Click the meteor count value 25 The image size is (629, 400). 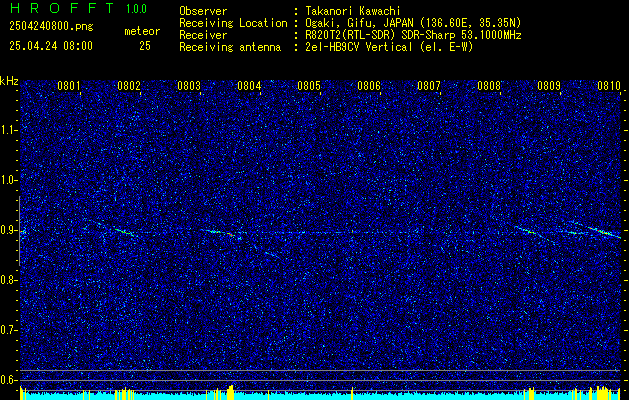click(x=145, y=46)
